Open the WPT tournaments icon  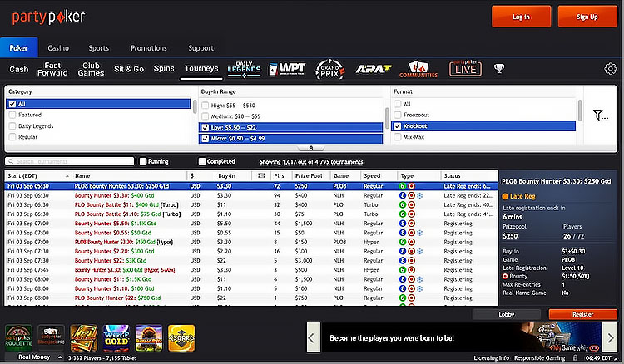(x=287, y=69)
